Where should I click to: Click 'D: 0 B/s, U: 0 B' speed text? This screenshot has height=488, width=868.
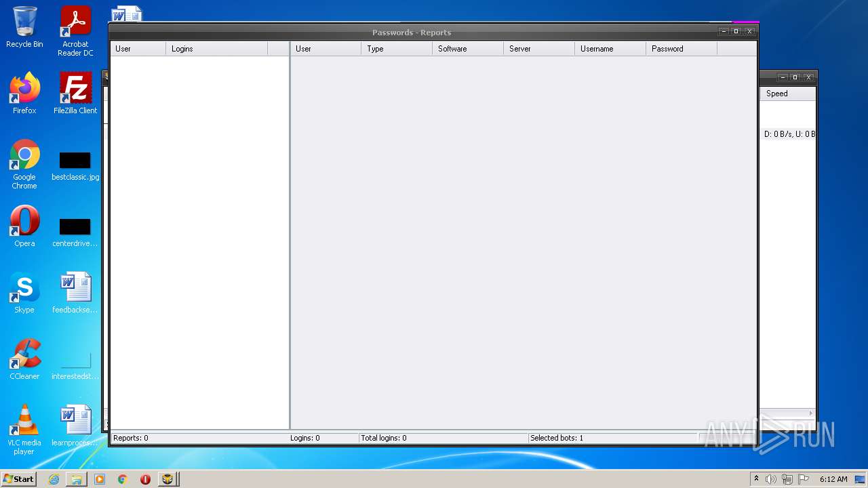pos(789,134)
